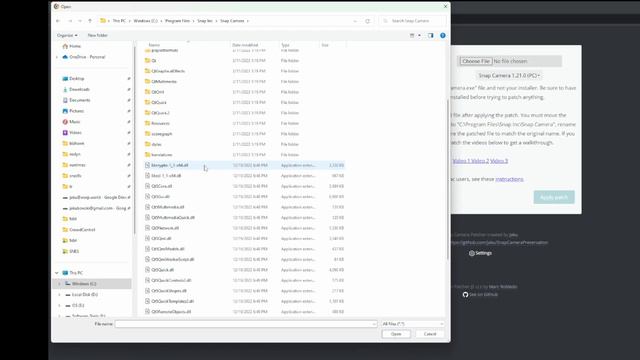The image size is (640, 360).
Task: Select the QtQml folder
Action: (158, 92)
